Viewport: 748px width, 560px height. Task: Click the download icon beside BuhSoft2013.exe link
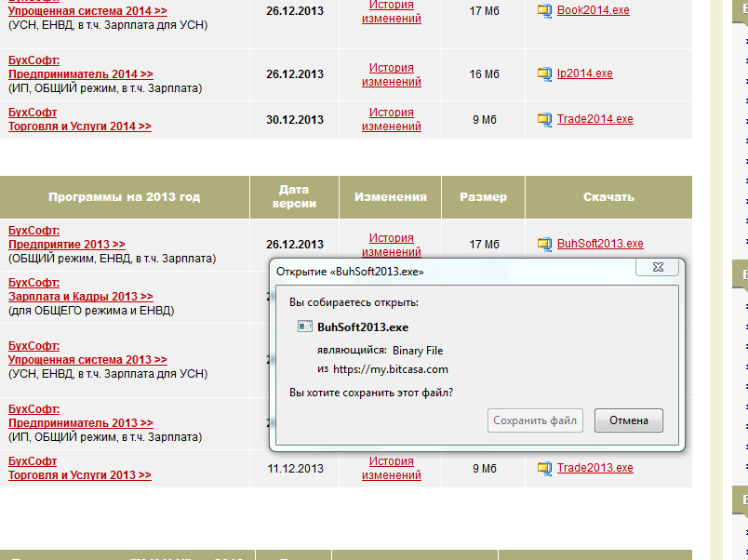click(544, 245)
